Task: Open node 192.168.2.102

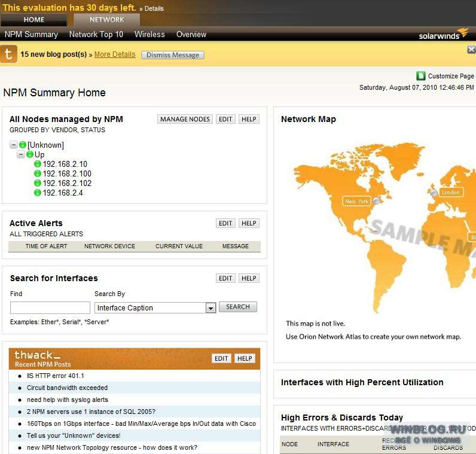Action: coord(67,183)
